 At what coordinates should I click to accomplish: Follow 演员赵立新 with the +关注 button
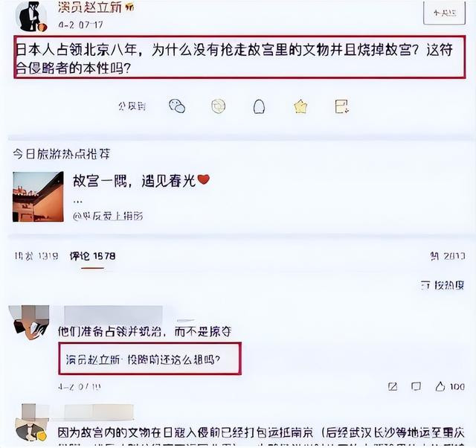pyautogui.click(x=445, y=13)
